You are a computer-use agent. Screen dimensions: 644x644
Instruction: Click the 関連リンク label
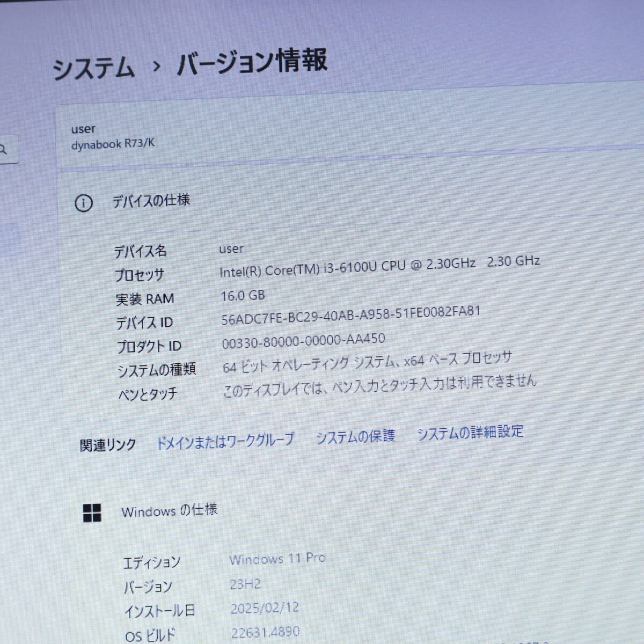108,445
